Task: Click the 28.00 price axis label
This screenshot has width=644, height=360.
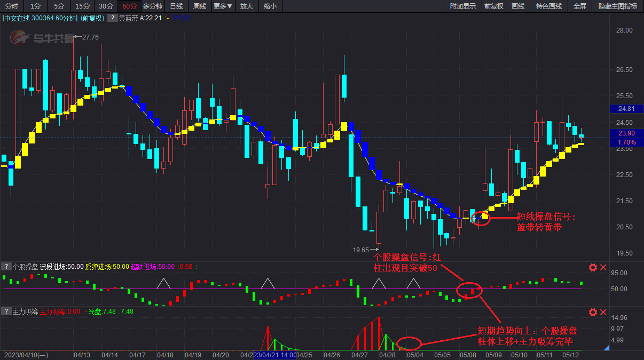Action: tap(624, 30)
